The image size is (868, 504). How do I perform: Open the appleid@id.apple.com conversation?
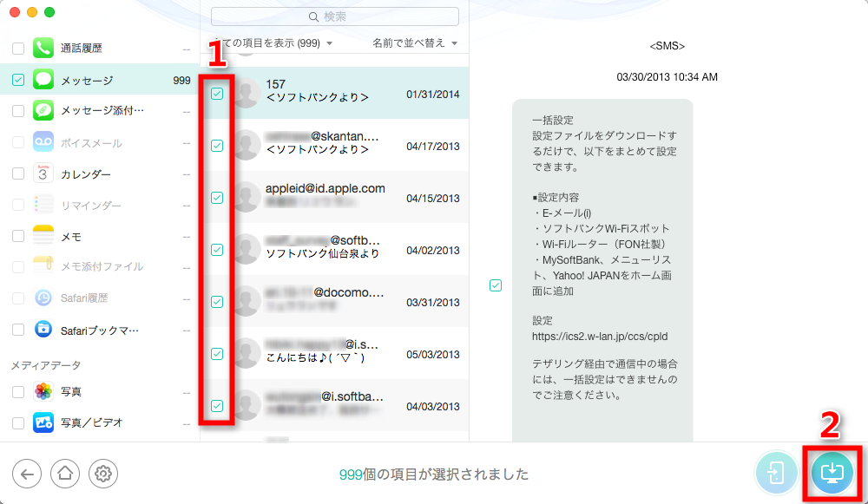click(x=335, y=197)
